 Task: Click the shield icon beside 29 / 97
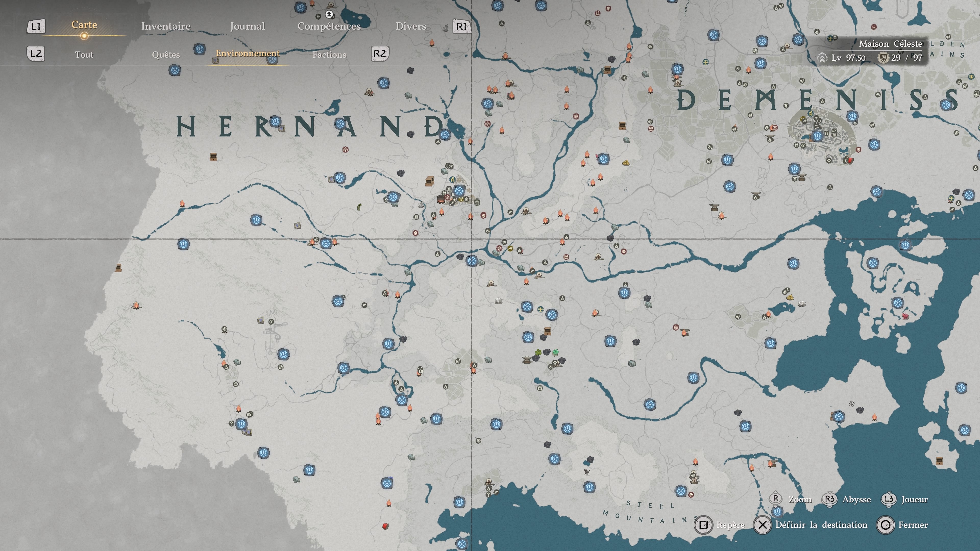(x=883, y=58)
